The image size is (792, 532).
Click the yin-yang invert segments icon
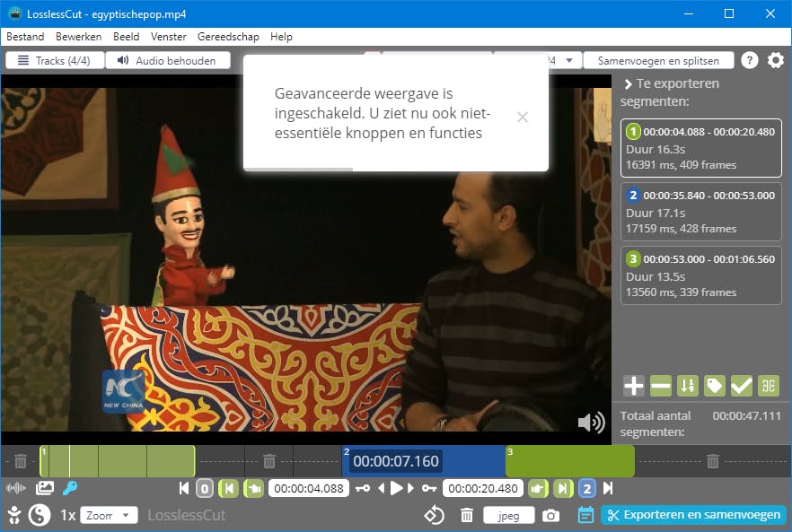coord(40,515)
